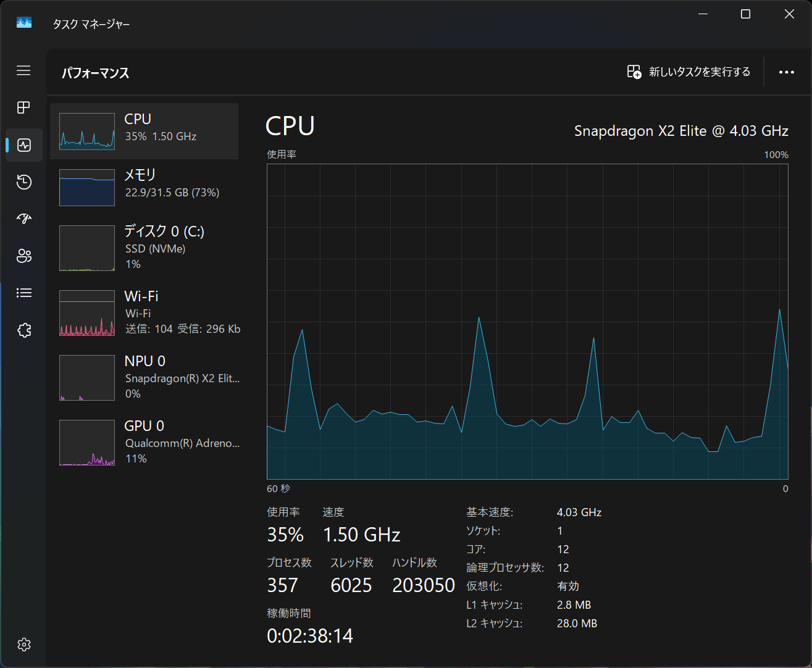Image resolution: width=812 pixels, height=668 pixels.
Task: Click the Wi-Fi mini graph thumbnail
Action: coord(87,313)
